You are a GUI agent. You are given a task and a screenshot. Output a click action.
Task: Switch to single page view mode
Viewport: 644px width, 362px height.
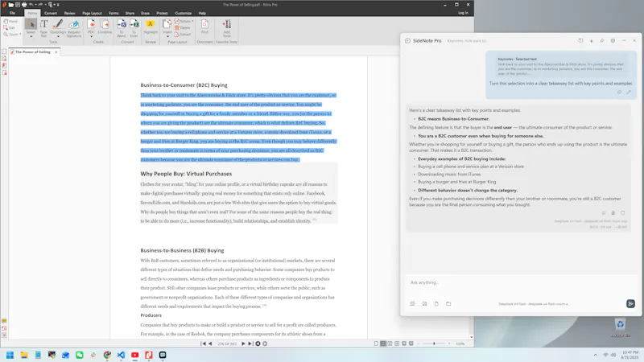coord(376,343)
